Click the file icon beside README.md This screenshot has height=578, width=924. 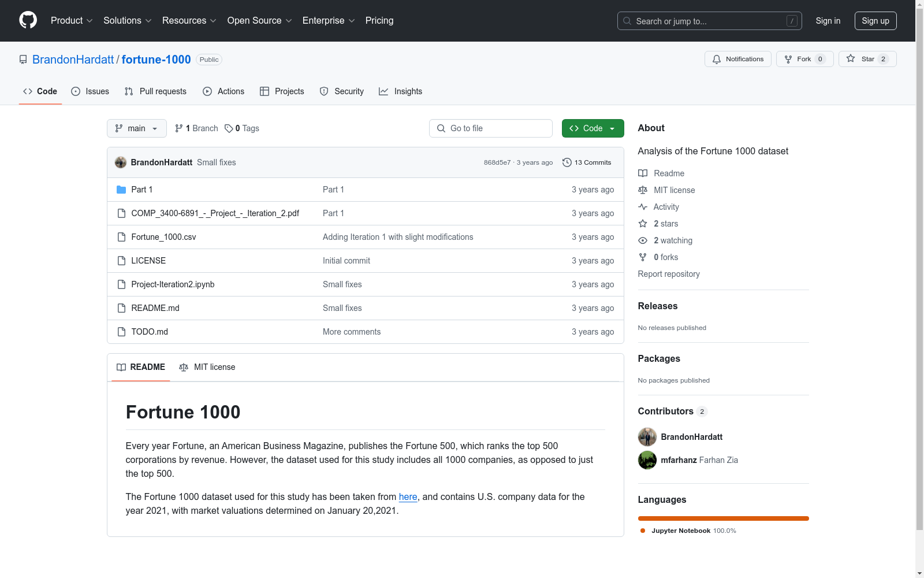[x=121, y=308]
